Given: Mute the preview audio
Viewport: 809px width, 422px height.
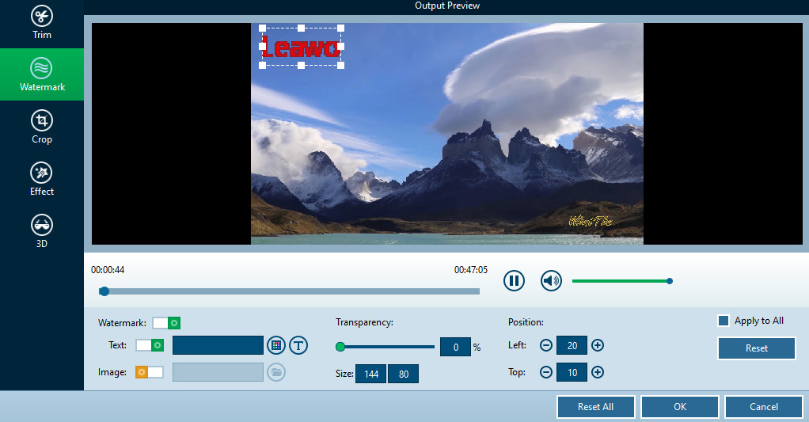Looking at the screenshot, I should pos(551,281).
